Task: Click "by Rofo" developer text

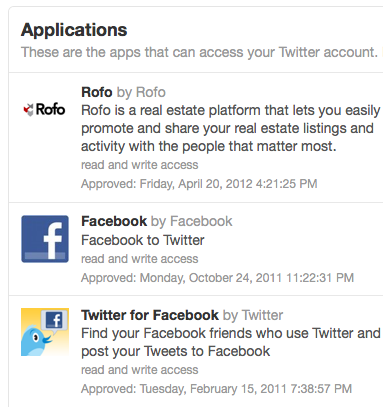Action: 141,92
